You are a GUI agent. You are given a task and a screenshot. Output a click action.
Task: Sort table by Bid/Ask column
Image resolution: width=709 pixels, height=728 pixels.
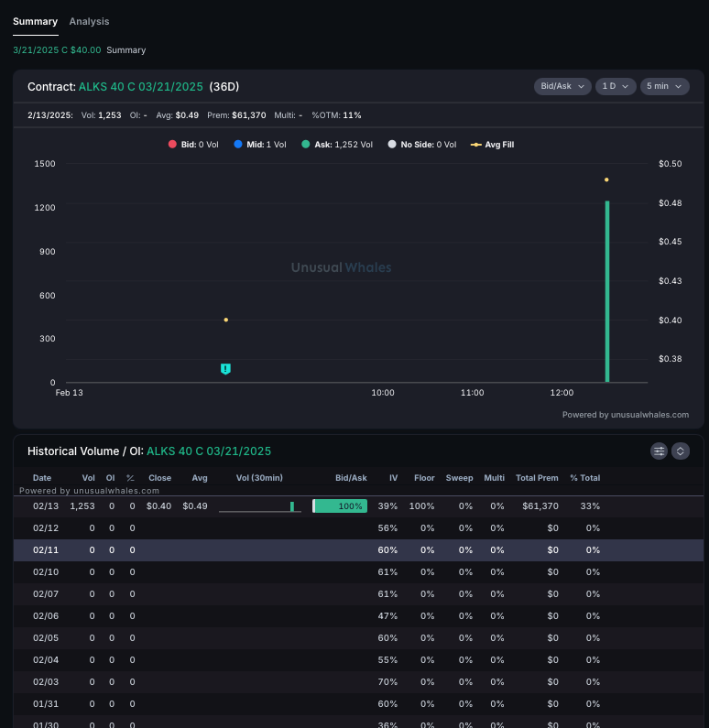[x=351, y=478]
